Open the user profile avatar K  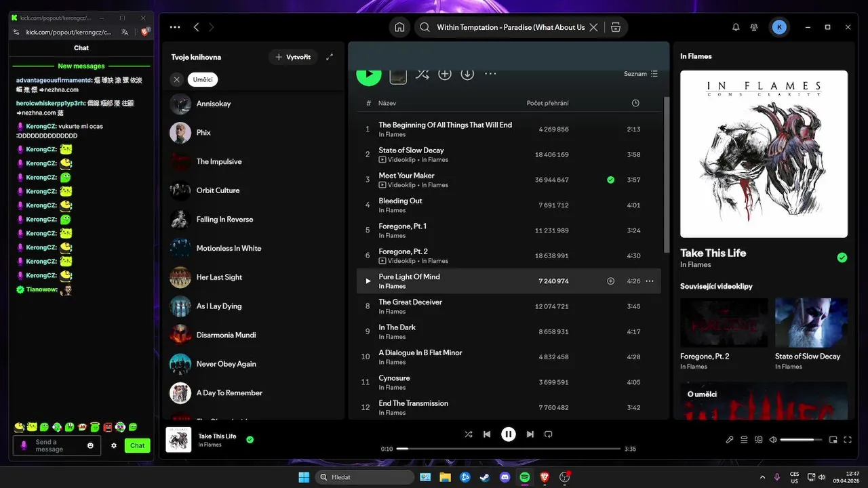[x=779, y=27]
